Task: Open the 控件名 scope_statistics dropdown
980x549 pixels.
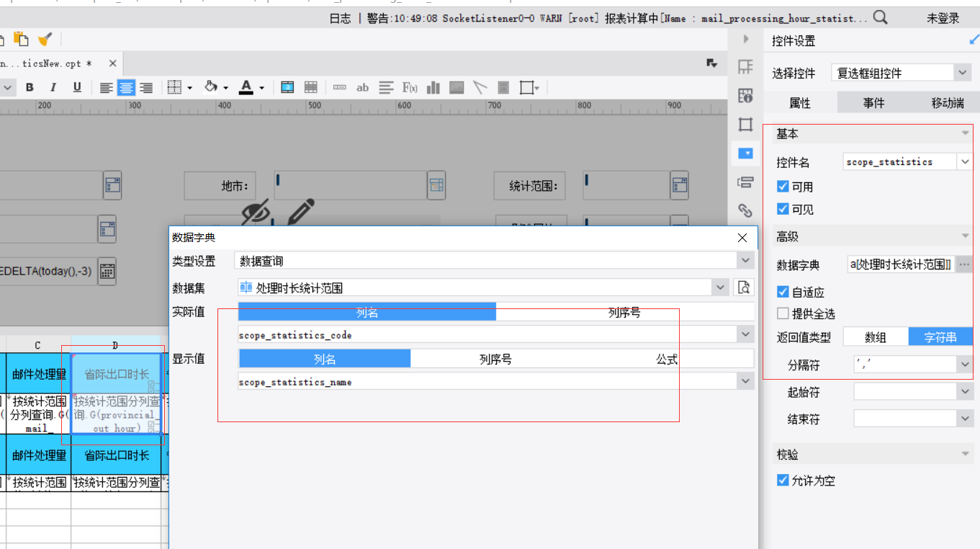Action: point(965,162)
